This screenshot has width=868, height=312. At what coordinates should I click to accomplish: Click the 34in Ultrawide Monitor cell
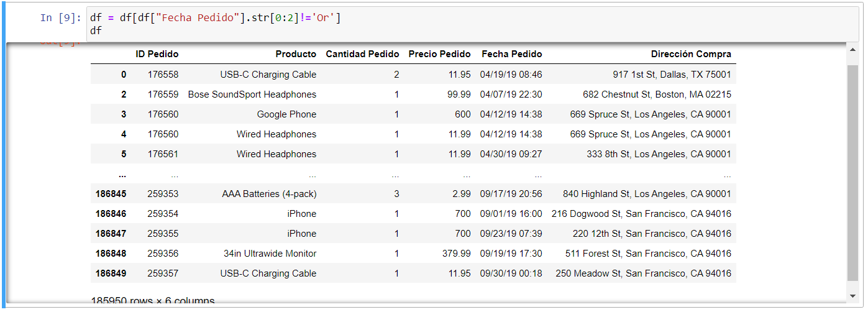pos(270,254)
